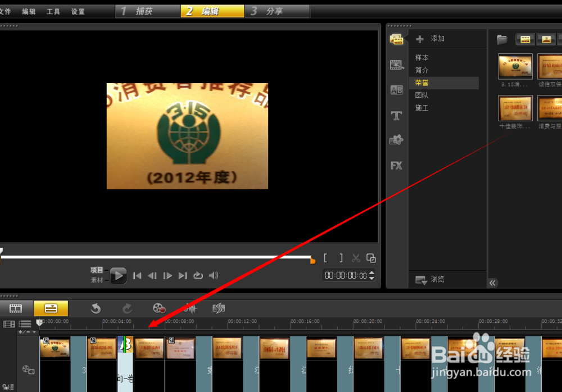Set mark-out with right bracket
The height and width of the screenshot is (392, 562).
click(x=341, y=258)
